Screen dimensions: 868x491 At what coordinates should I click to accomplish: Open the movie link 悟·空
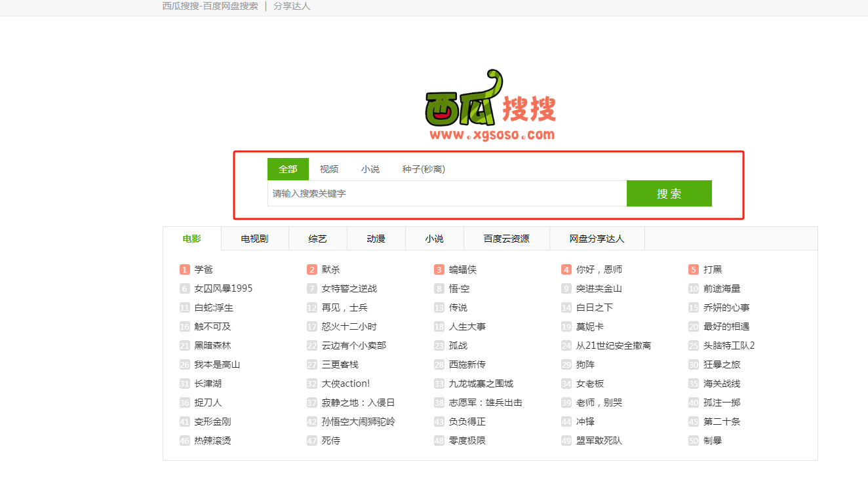(x=460, y=288)
